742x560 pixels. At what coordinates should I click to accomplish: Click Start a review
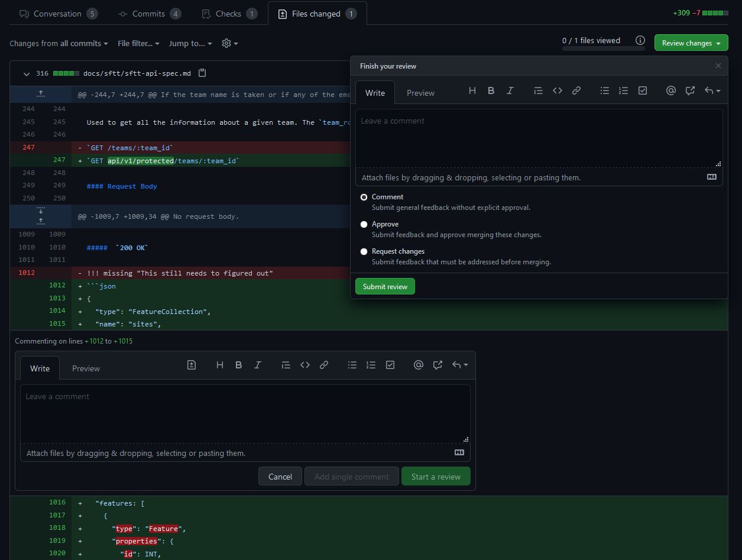[x=436, y=476]
